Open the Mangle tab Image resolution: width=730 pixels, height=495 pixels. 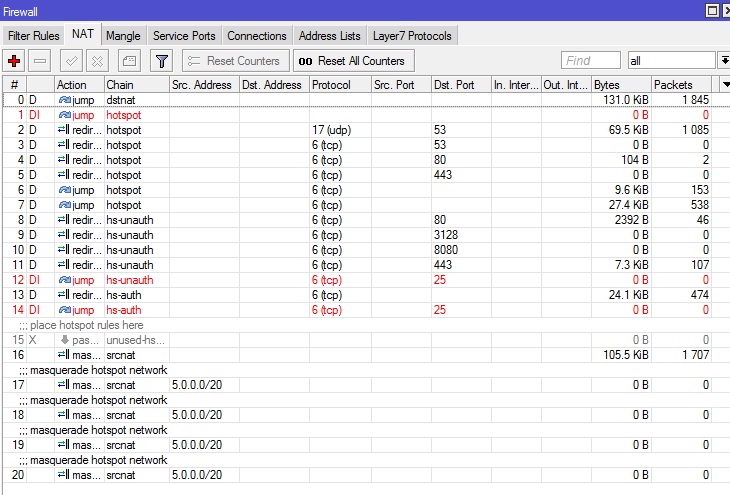[123, 36]
